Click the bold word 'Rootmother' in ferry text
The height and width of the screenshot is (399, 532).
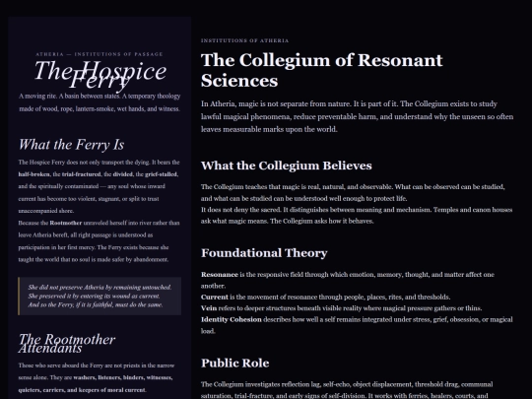[66, 223]
